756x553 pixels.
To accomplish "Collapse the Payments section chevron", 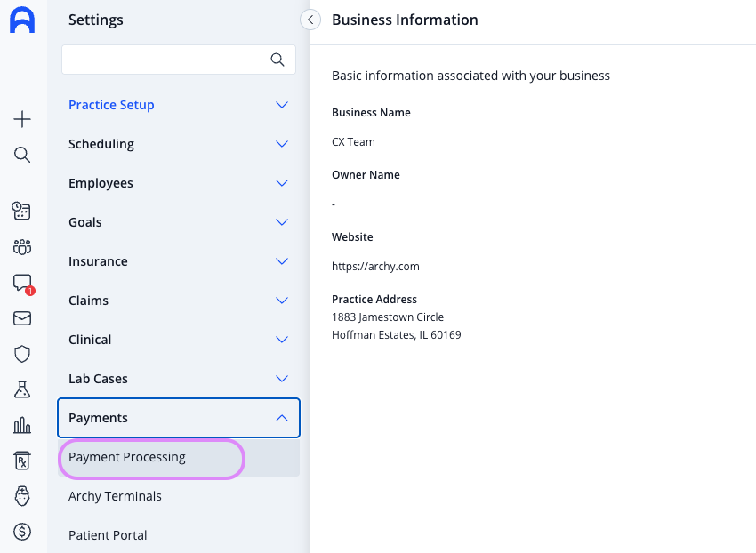I will (x=282, y=418).
